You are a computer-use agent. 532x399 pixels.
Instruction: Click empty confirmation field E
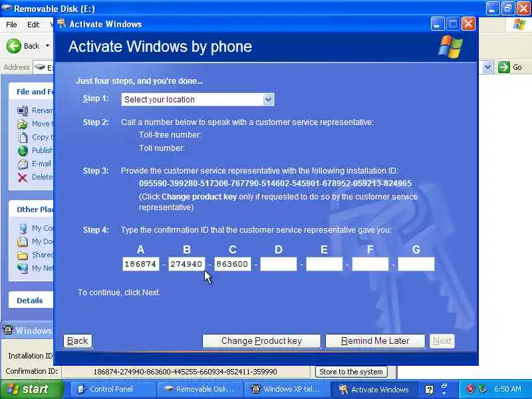324,264
